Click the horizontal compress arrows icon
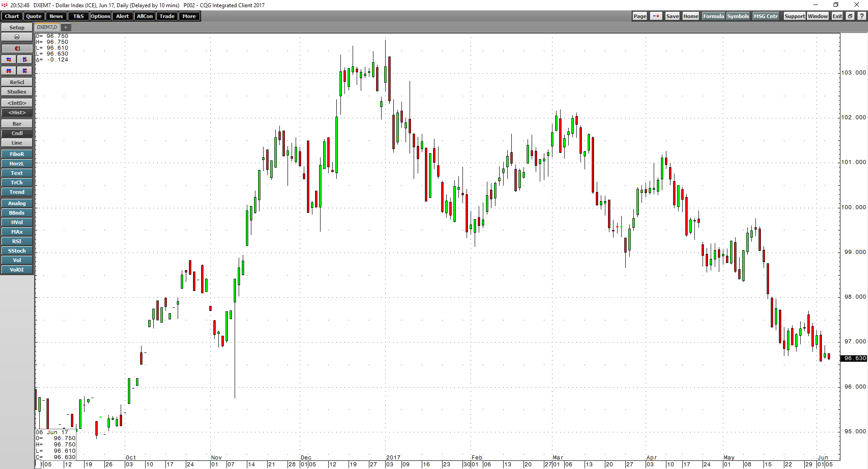The width and height of the screenshot is (868, 469). click(x=9, y=71)
